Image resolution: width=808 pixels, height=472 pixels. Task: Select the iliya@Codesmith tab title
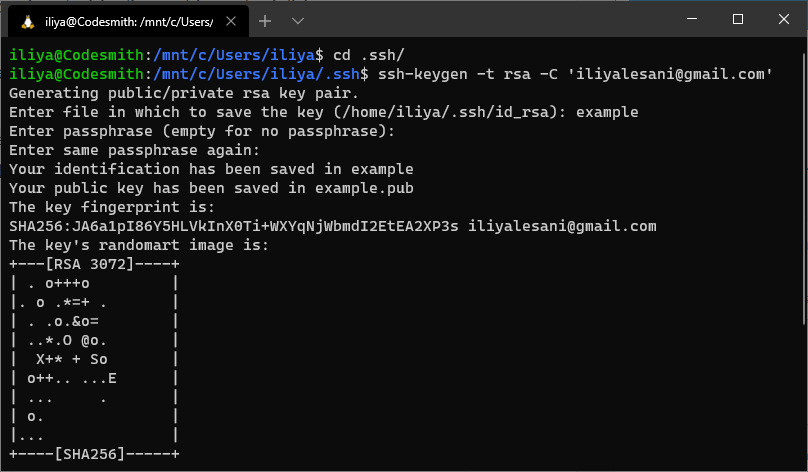click(x=129, y=22)
